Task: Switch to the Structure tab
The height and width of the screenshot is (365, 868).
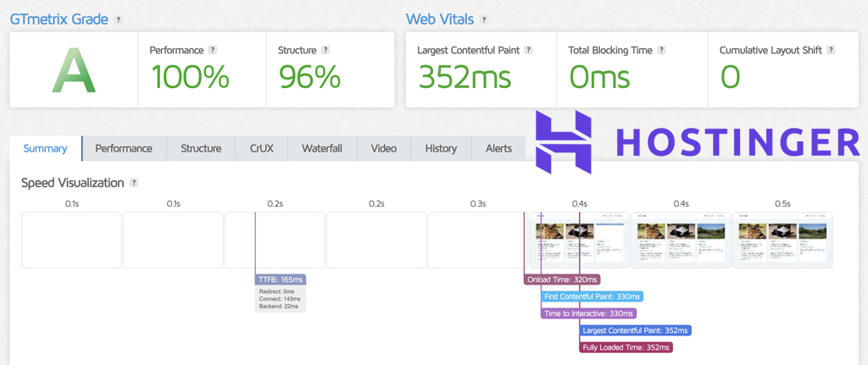Action: [201, 148]
